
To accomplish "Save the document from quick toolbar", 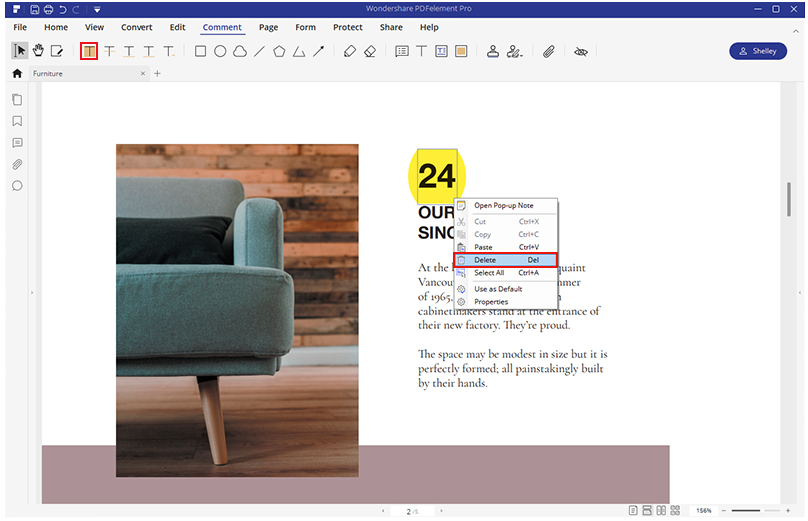I will (35, 9).
